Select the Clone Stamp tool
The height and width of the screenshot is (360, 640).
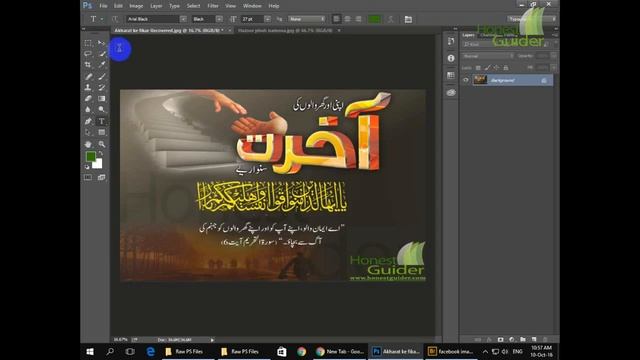point(88,87)
